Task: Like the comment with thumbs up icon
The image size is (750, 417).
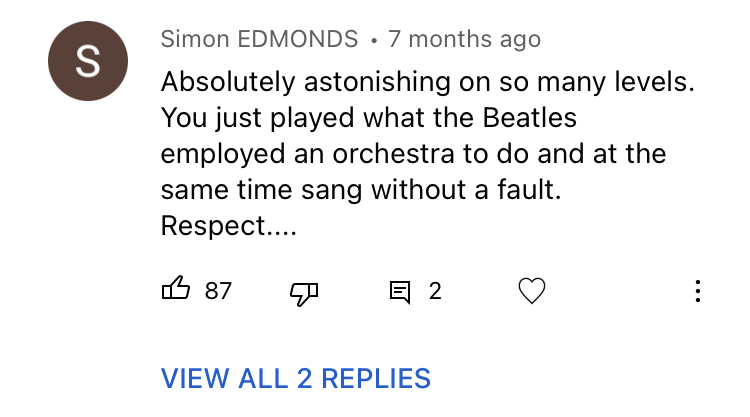Action: click(175, 291)
